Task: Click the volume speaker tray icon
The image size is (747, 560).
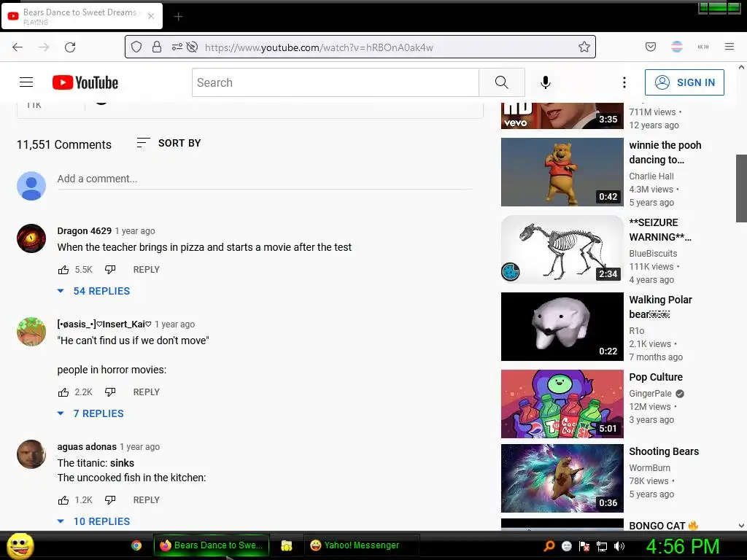Action: [619, 546]
